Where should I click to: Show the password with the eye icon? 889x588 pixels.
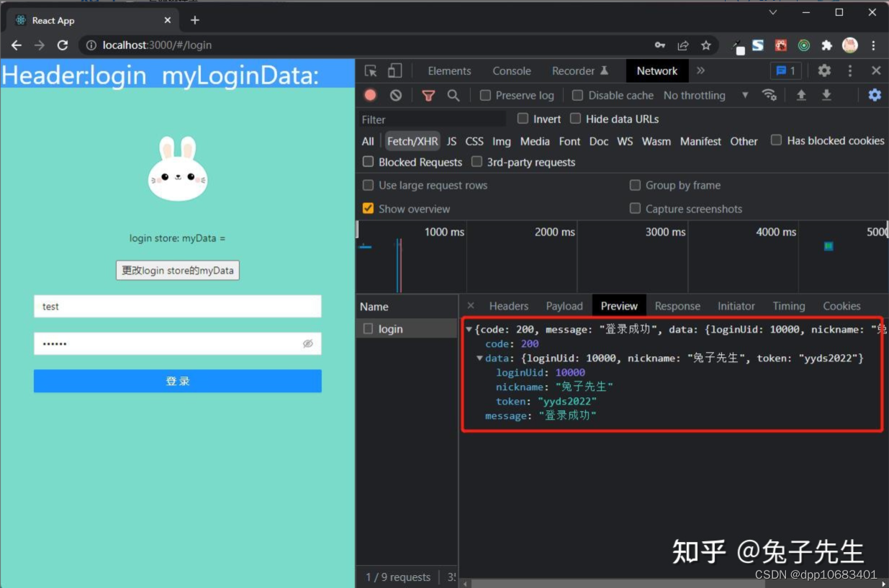click(308, 344)
